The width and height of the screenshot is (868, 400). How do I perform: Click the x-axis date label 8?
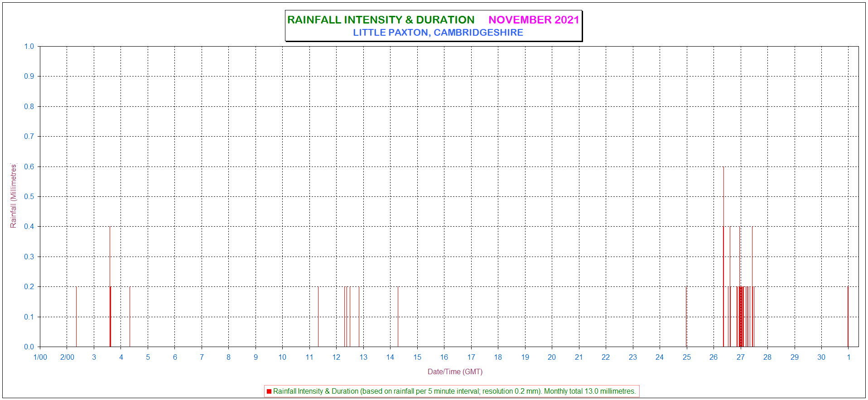[x=229, y=357]
